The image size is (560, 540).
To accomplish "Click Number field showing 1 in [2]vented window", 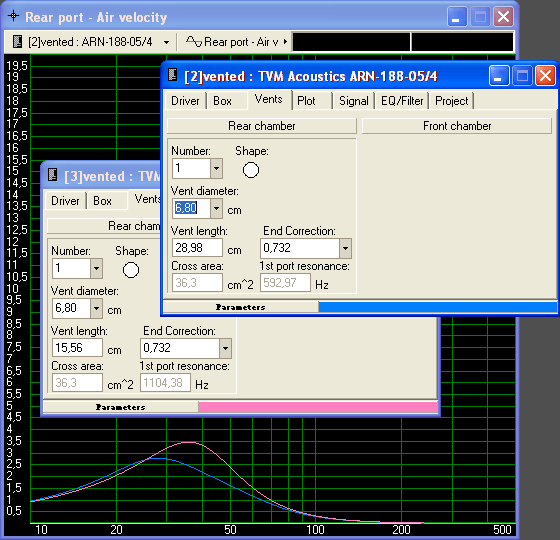I will pos(191,168).
